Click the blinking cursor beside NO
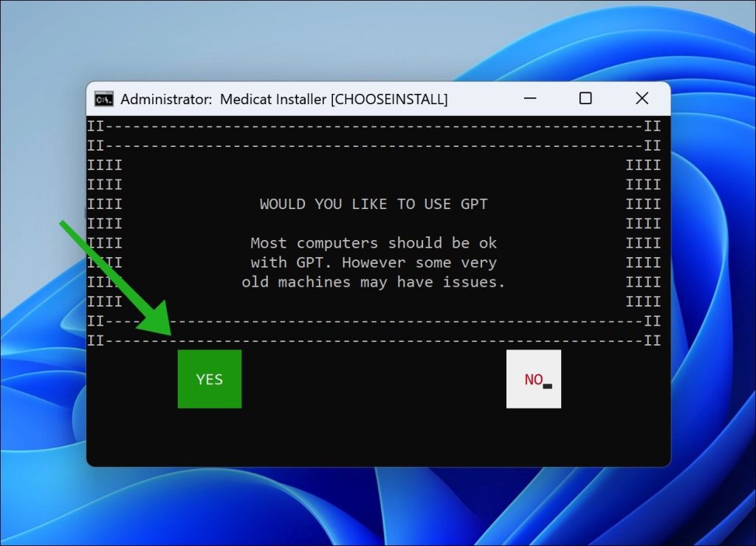Screen dimensions: 756x546 pyautogui.click(x=548, y=386)
